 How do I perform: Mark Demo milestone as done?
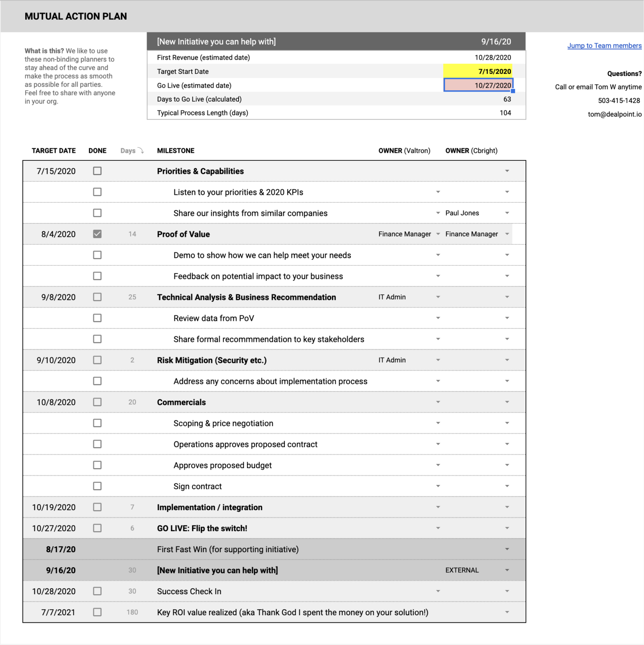click(97, 254)
